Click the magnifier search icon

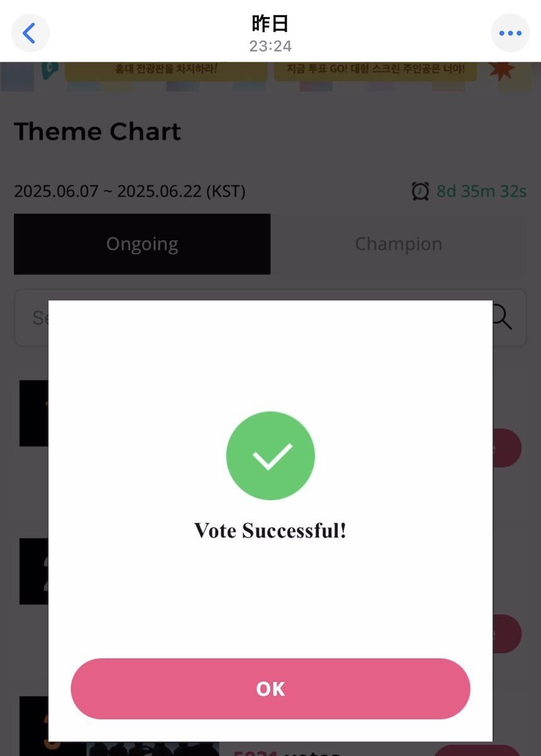pyautogui.click(x=501, y=317)
